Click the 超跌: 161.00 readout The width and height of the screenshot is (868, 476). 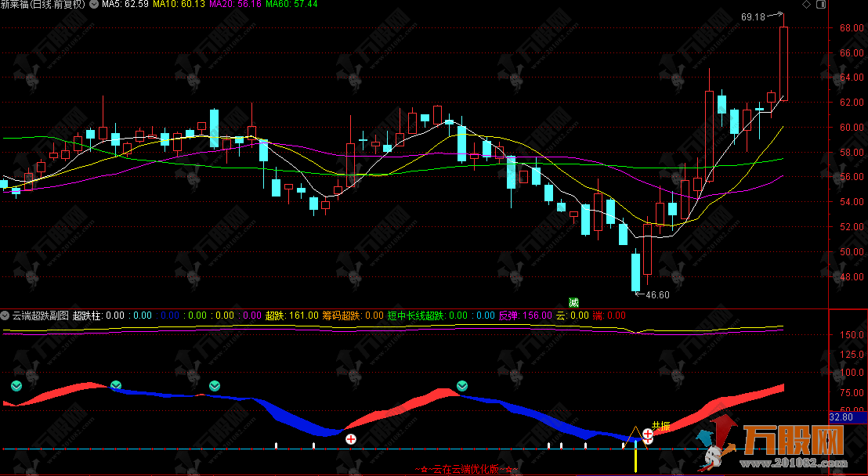pos(292,316)
